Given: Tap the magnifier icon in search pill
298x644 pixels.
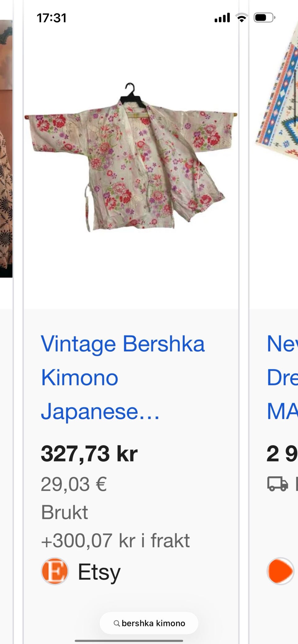Looking at the screenshot, I should pos(117,623).
